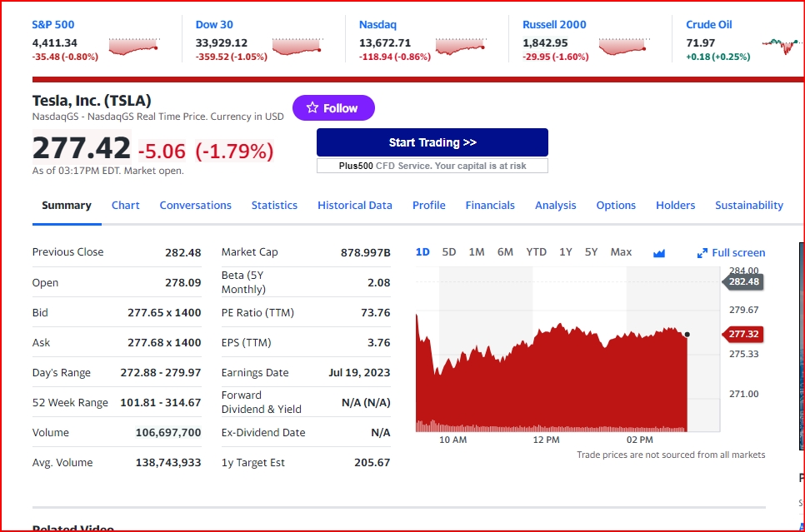The height and width of the screenshot is (532, 805).
Task: Open the Crude Oil mini sparkline chart
Action: pos(782,47)
